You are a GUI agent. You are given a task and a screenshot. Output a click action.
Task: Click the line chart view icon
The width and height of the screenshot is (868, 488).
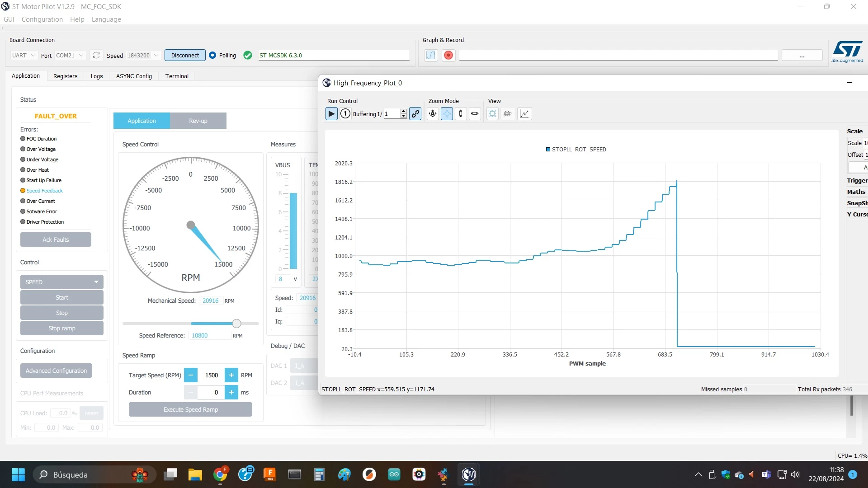pyautogui.click(x=524, y=114)
